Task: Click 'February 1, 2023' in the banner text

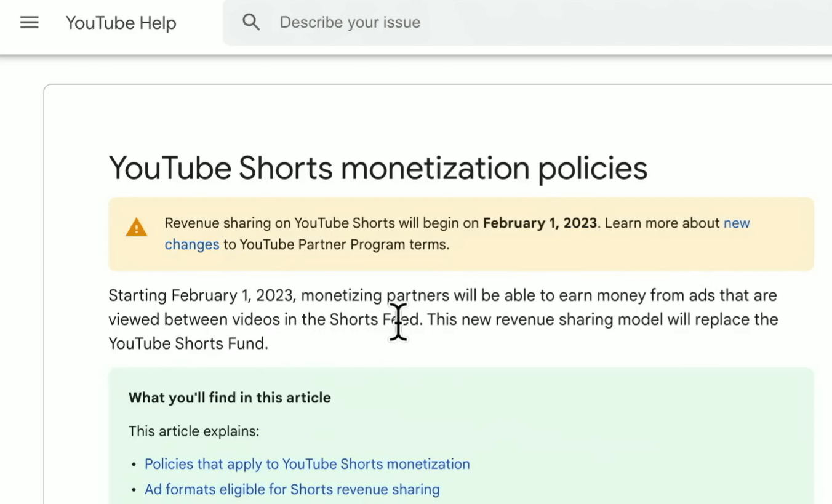Action: [x=539, y=223]
